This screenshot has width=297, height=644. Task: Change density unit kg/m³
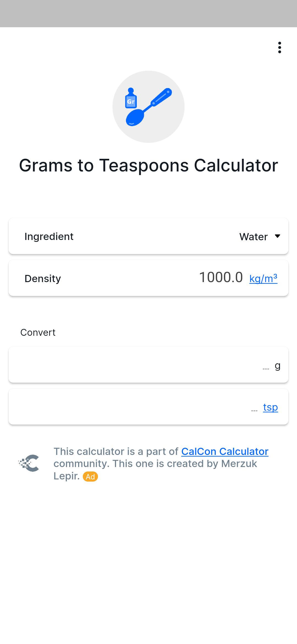tap(263, 279)
